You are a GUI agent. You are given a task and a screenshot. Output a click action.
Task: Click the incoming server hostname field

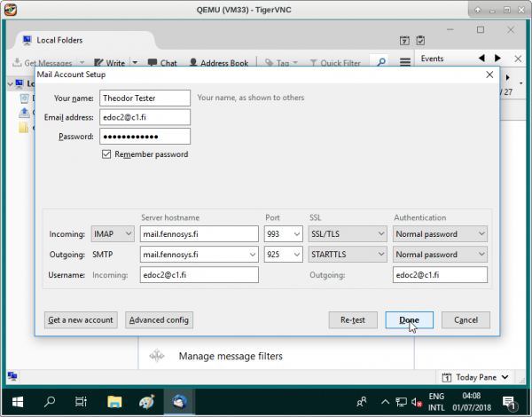pyautogui.click(x=199, y=234)
